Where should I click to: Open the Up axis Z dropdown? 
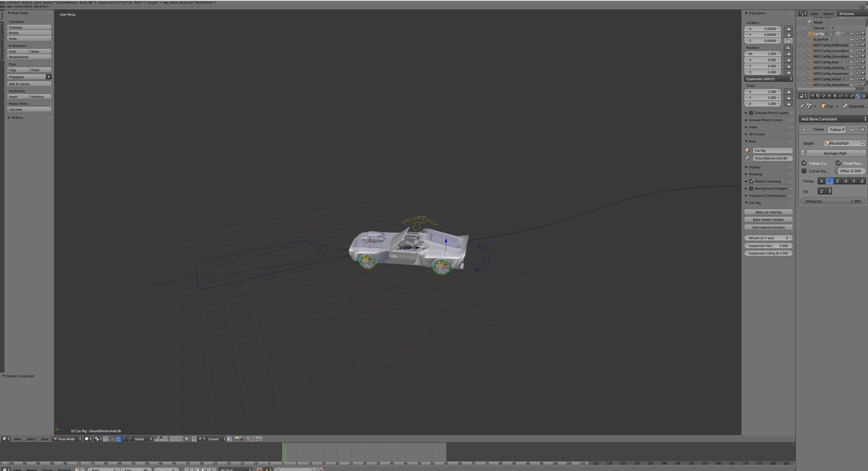click(x=825, y=191)
